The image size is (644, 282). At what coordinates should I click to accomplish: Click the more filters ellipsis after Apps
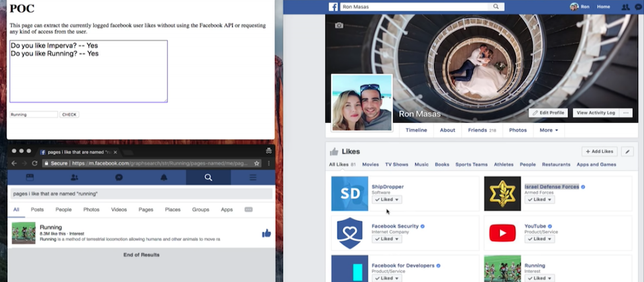coord(248,209)
